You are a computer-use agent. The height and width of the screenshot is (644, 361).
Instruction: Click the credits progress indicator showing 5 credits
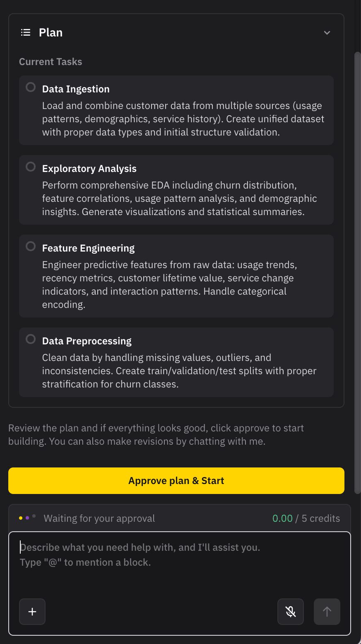click(321, 518)
